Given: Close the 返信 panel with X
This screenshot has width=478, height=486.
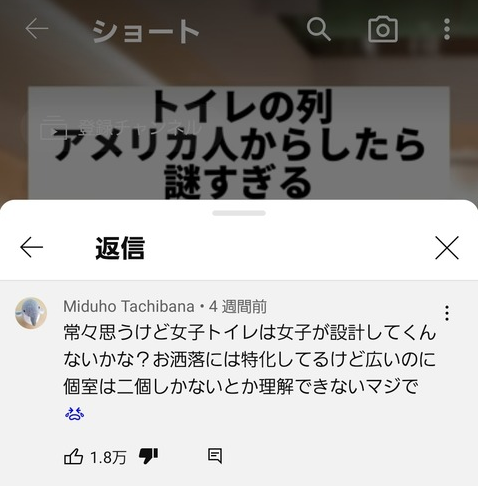Looking at the screenshot, I should point(447,247).
